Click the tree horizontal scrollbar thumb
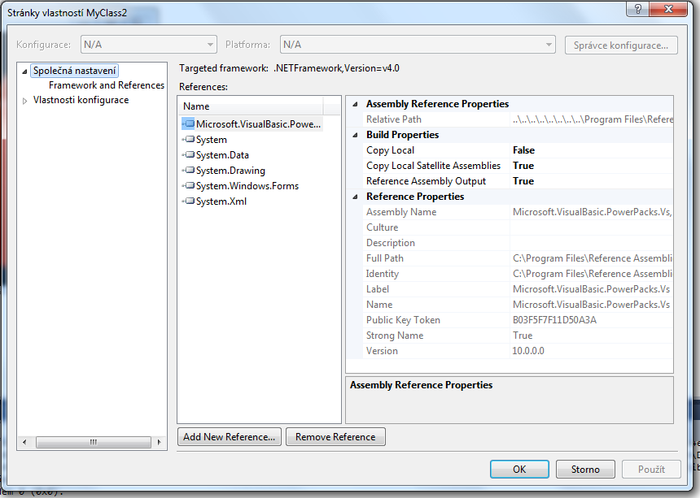This screenshot has height=498, width=700. tap(93, 442)
